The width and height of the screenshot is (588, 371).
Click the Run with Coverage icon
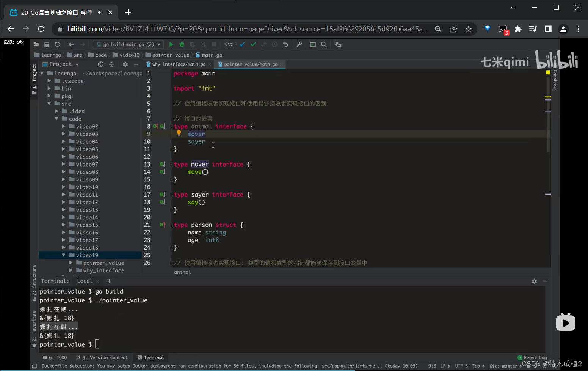point(193,44)
